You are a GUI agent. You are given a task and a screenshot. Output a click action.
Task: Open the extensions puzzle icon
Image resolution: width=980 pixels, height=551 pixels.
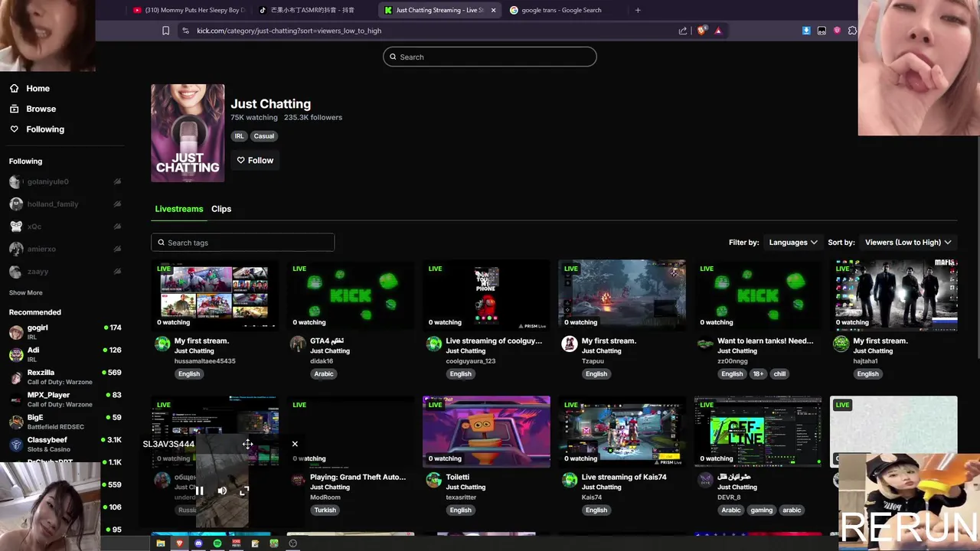click(x=852, y=31)
